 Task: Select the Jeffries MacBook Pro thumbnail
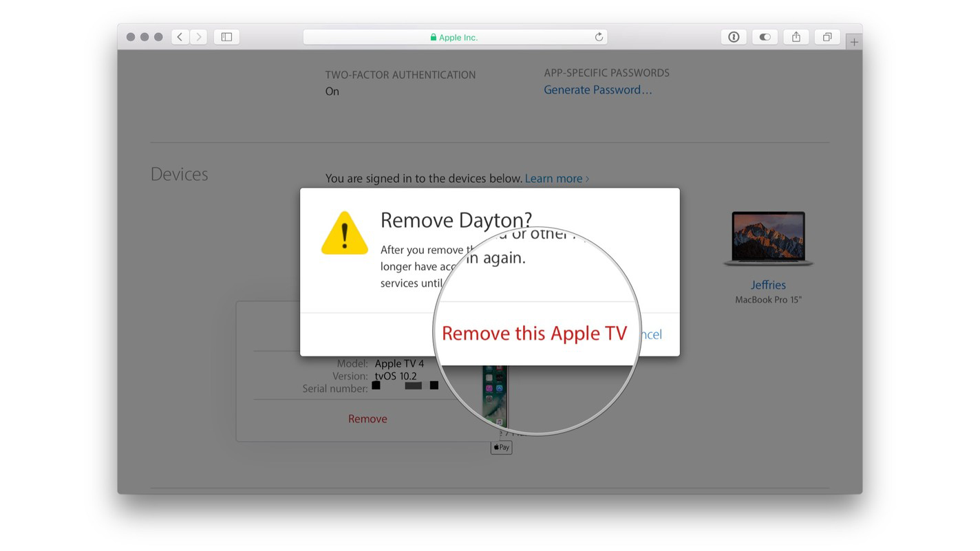click(x=768, y=239)
